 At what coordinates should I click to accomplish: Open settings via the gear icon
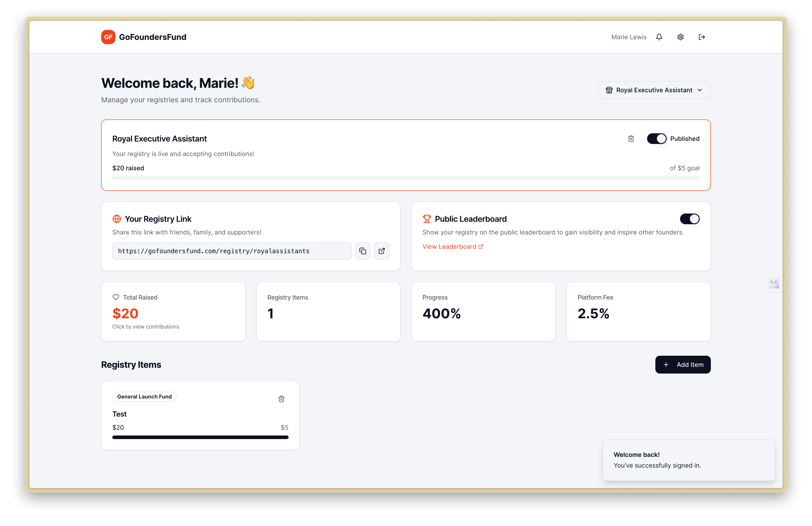click(x=680, y=37)
